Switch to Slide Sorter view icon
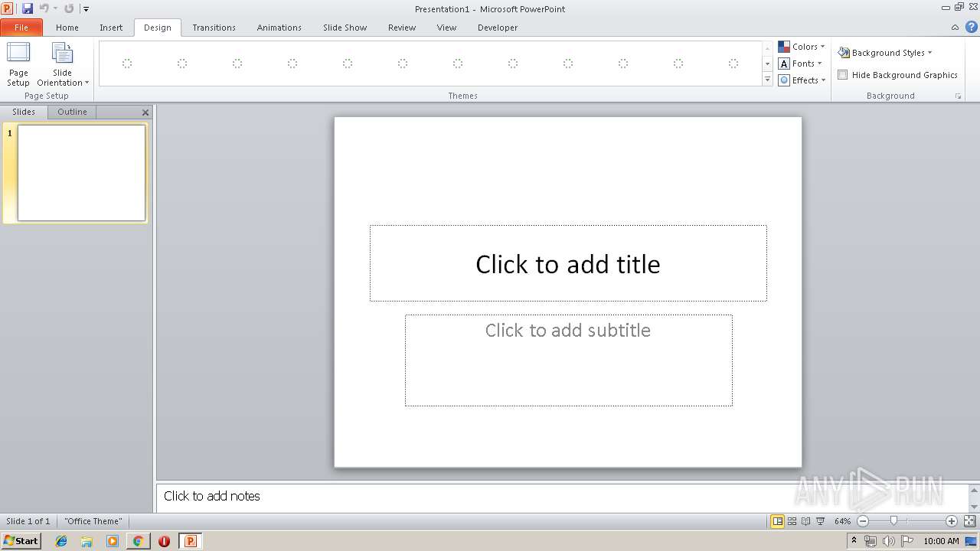 pos(792,521)
